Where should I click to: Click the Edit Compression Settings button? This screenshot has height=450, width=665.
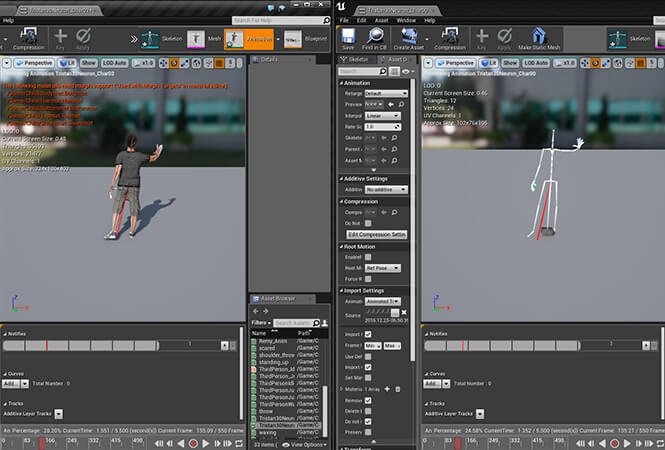376,234
